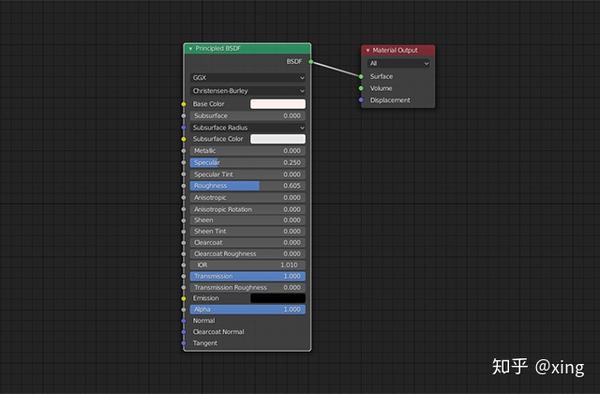Click the Displacement label in Material Output
The width and height of the screenshot is (600, 394).
tap(390, 100)
